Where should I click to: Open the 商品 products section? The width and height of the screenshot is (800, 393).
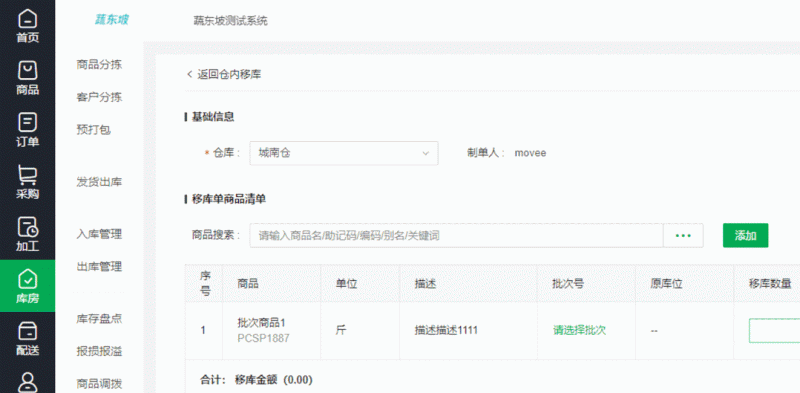click(28, 78)
